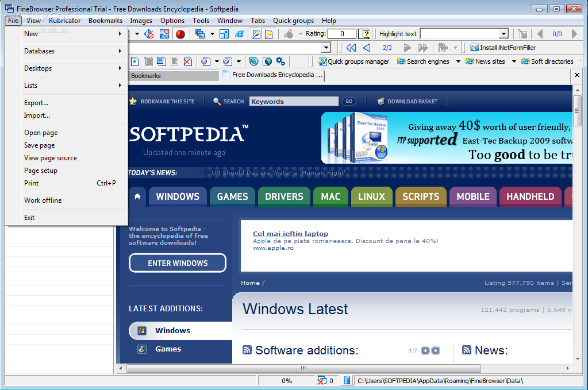Click the Rating value field
588x390 pixels.
tap(341, 34)
